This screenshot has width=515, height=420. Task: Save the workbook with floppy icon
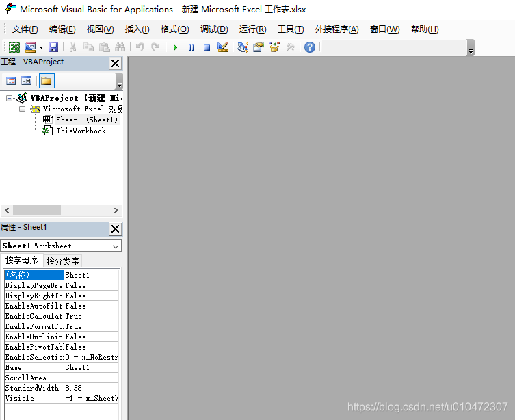[x=53, y=47]
